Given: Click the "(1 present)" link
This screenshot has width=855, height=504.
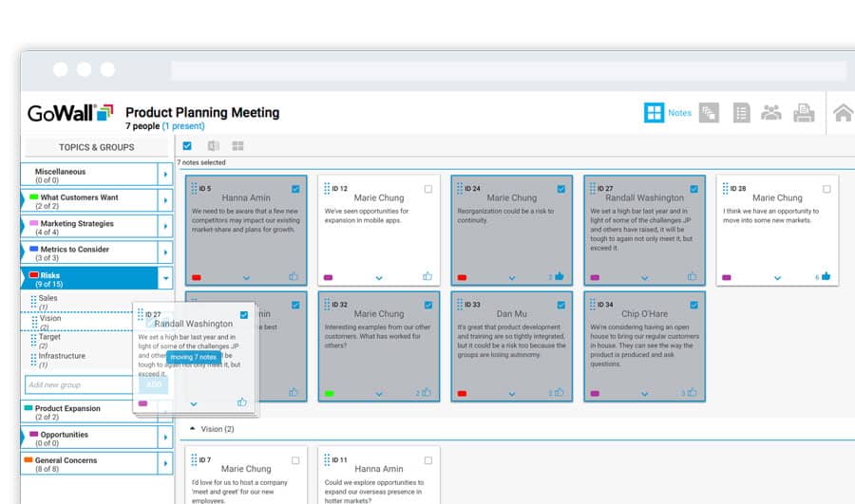Looking at the screenshot, I should click(x=182, y=126).
